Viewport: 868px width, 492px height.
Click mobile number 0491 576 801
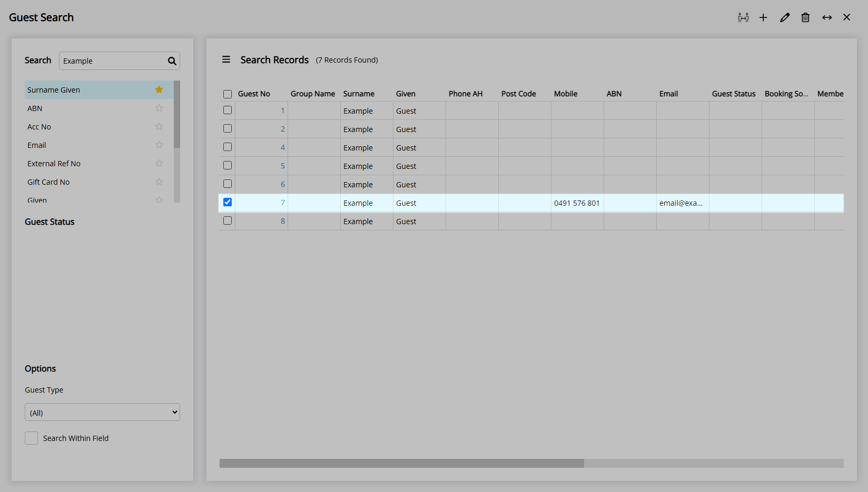click(x=577, y=203)
